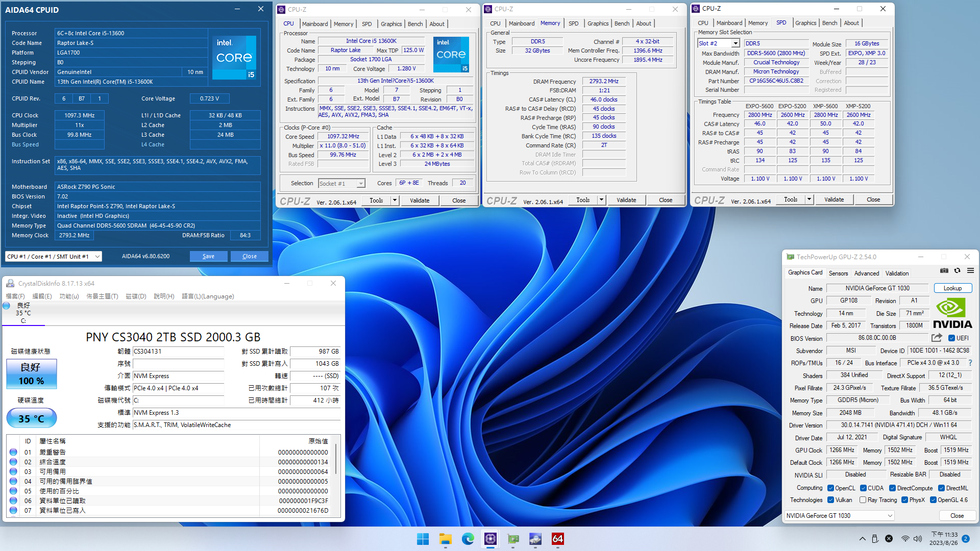Image resolution: width=980 pixels, height=551 pixels.
Task: Open the Slot #2 memory slot dropdown
Action: (719, 43)
